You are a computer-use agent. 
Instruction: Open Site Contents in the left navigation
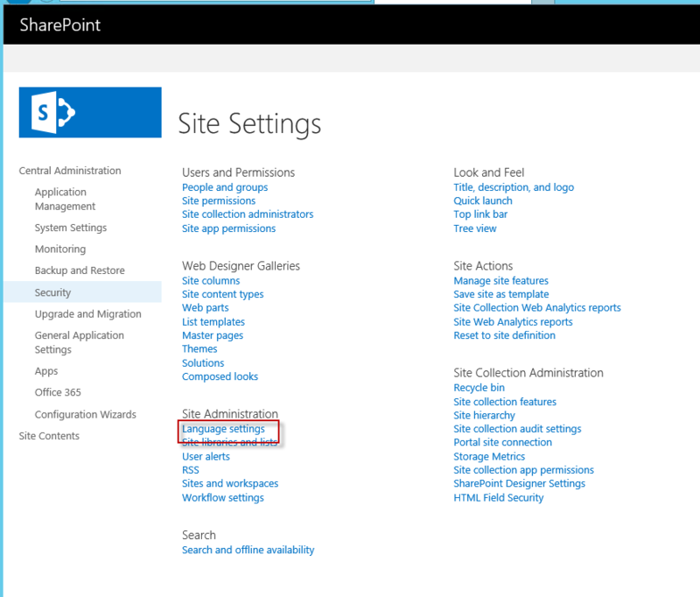tap(49, 436)
